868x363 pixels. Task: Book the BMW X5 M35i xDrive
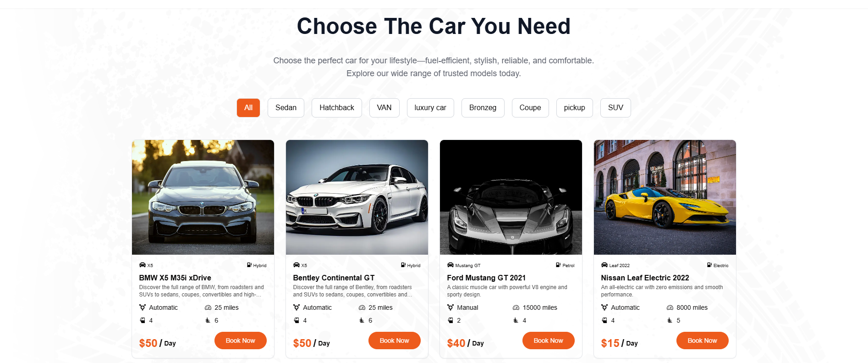click(x=241, y=341)
